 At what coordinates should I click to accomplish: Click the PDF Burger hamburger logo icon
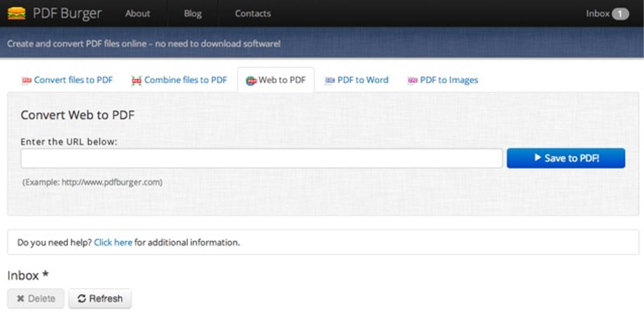[x=17, y=13]
